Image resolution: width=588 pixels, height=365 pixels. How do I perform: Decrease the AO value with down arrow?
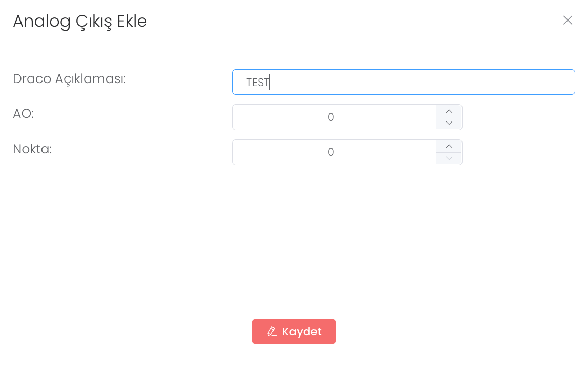tap(449, 124)
